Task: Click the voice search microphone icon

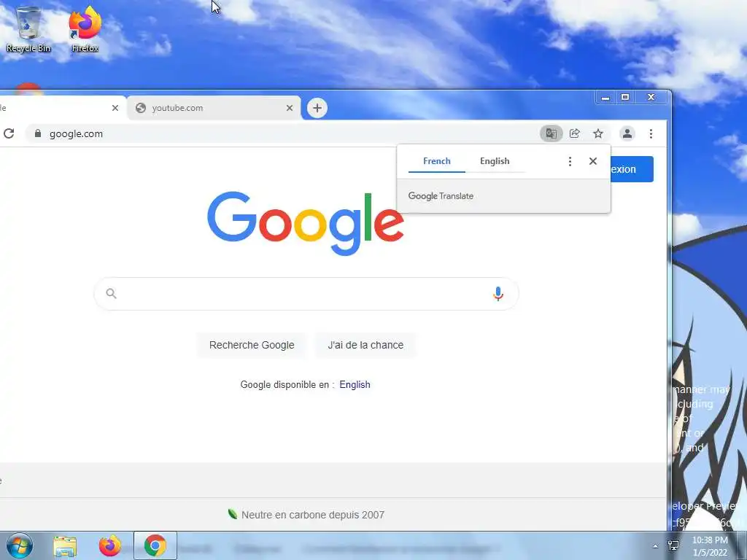Action: point(498,294)
